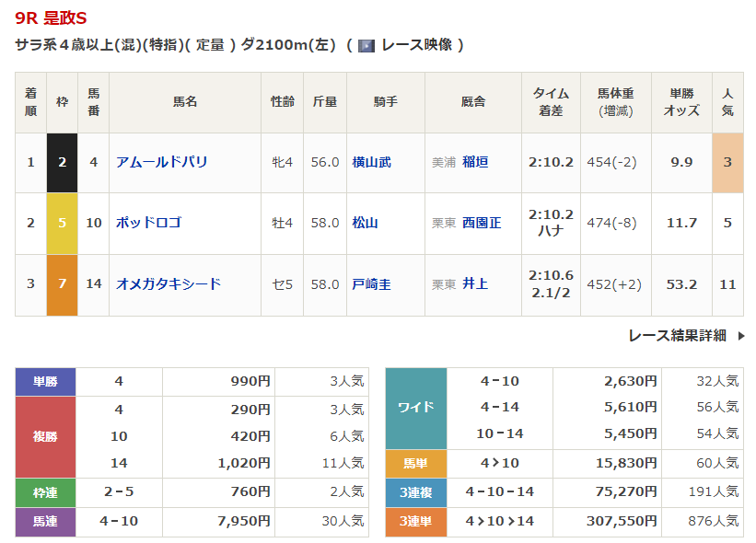Viewport: 756px width, 543px height.
Task: Click the race video film icon
Action: [366, 45]
